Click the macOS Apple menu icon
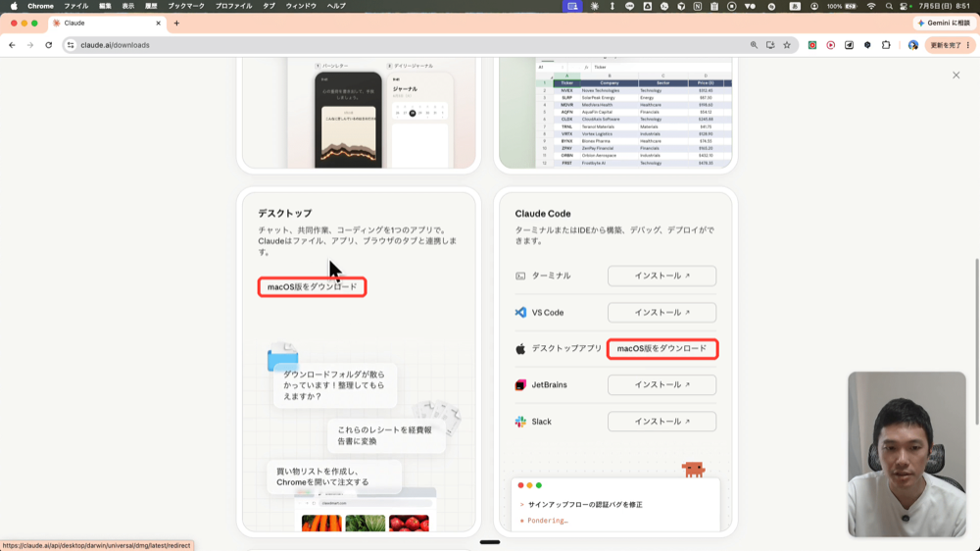Screen dimensions: 980x551 coord(14,6)
